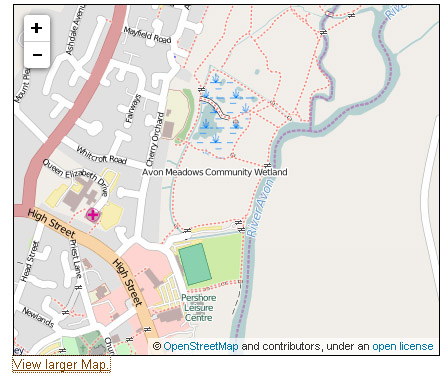Open the open license link
Screen dimensions: 445x378
click(403, 346)
